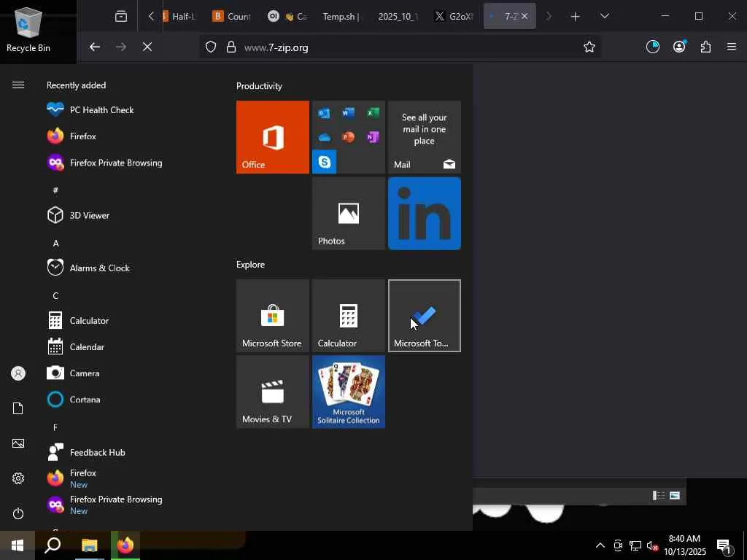Open taskbar Search

(x=53, y=545)
